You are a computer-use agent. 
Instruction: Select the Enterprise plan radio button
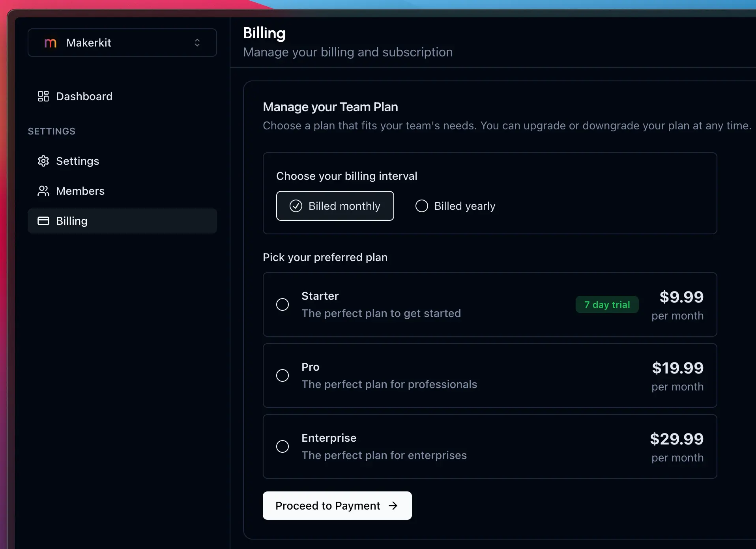282,446
